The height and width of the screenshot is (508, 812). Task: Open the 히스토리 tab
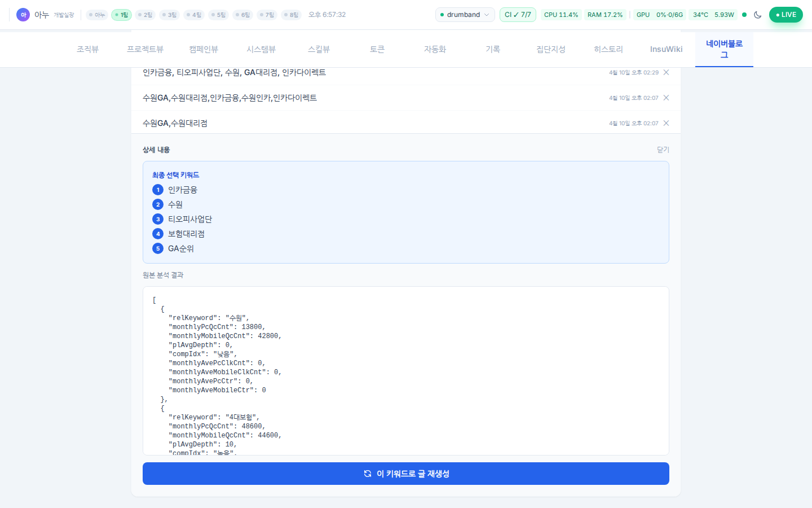[x=608, y=49]
